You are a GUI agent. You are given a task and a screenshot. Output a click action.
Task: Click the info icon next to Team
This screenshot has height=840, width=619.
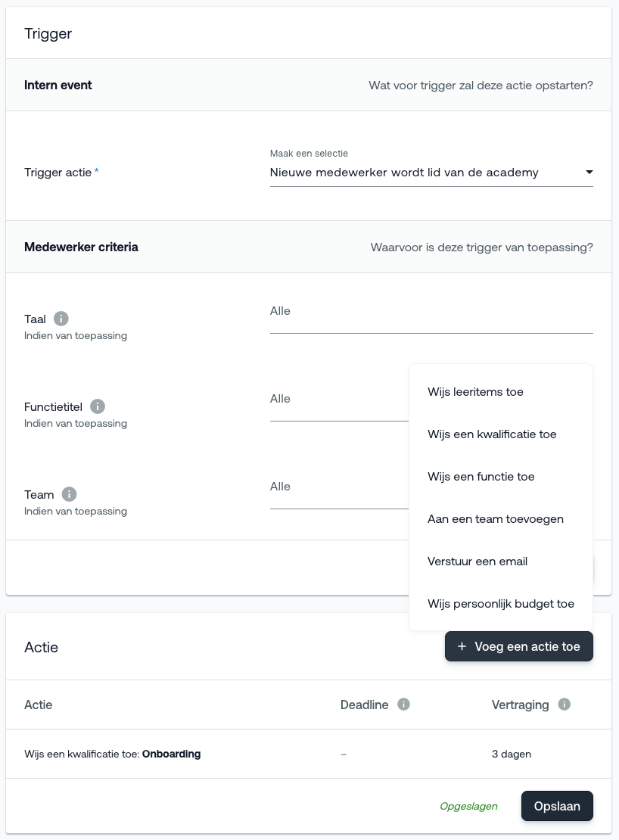tap(69, 494)
